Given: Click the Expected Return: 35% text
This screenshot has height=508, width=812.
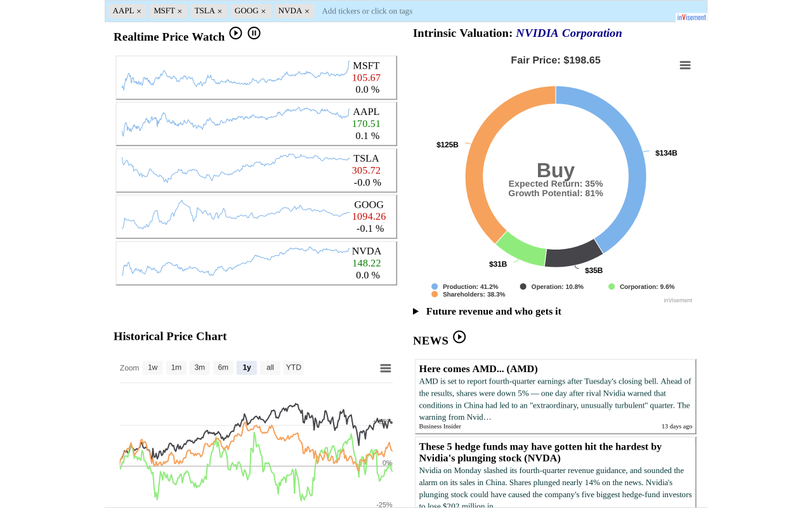Looking at the screenshot, I should point(556,184).
